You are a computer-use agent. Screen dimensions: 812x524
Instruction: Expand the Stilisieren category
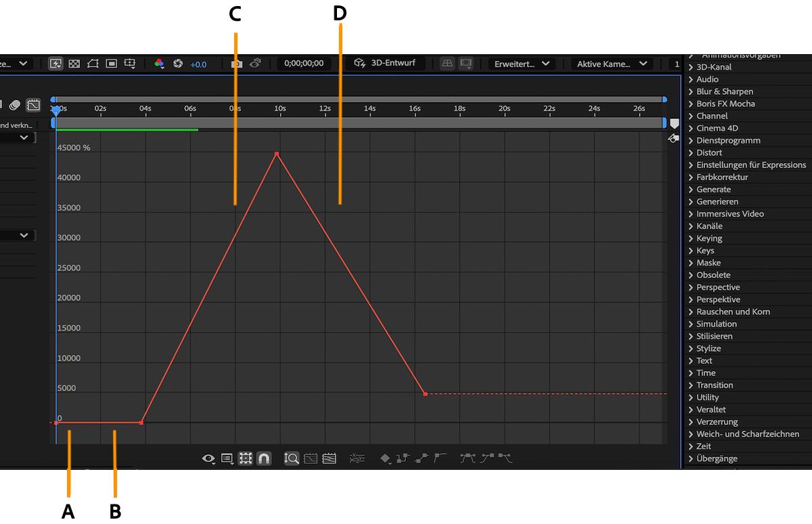tap(692, 336)
